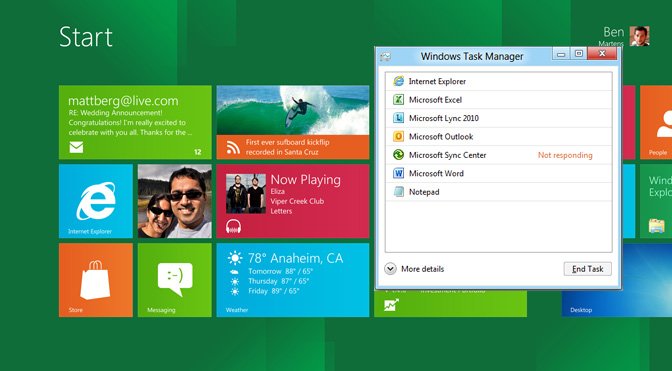Screen dimensions: 672x371
Task: Maximize the Windows Task Manager window
Action: pyautogui.click(x=579, y=54)
